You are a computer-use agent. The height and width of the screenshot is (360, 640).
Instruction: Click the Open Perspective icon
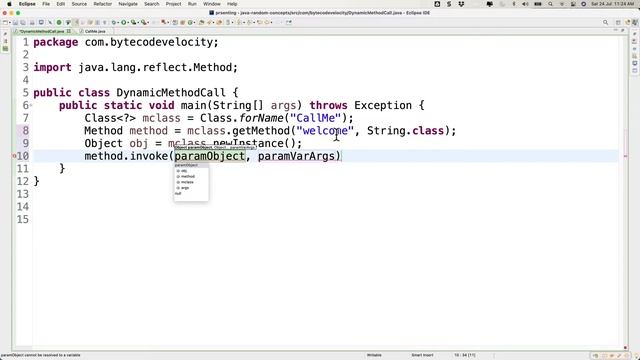click(618, 22)
